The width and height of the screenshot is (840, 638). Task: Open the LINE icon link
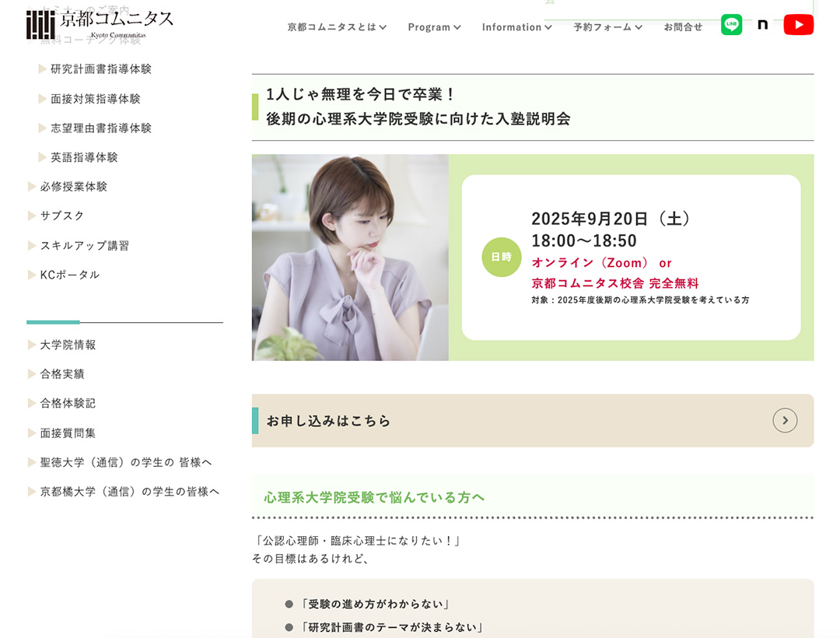pos(731,25)
